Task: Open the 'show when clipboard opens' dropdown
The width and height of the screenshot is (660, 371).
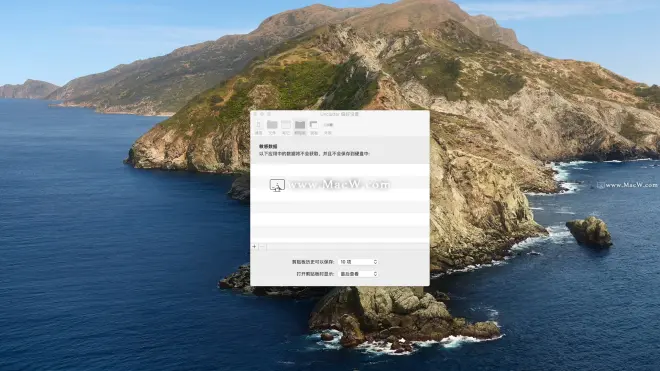Action: click(358, 274)
